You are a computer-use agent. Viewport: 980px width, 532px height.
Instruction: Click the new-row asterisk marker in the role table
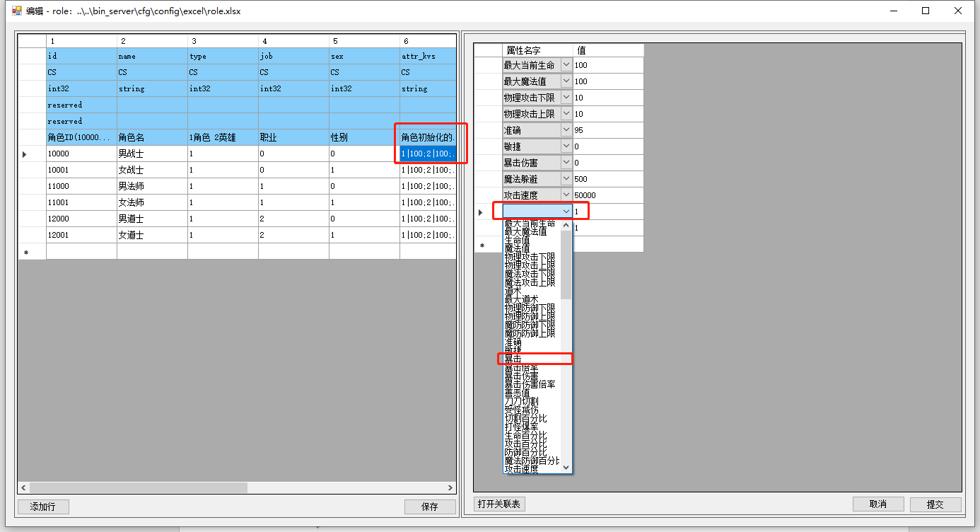tap(26, 252)
